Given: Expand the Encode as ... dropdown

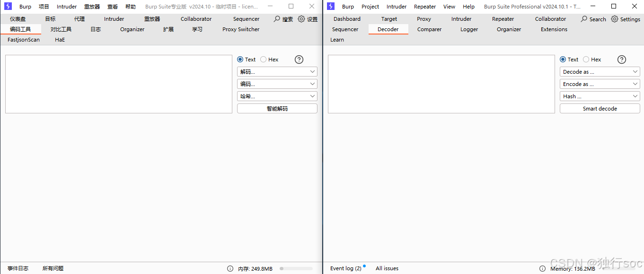Looking at the screenshot, I should pyautogui.click(x=600, y=84).
